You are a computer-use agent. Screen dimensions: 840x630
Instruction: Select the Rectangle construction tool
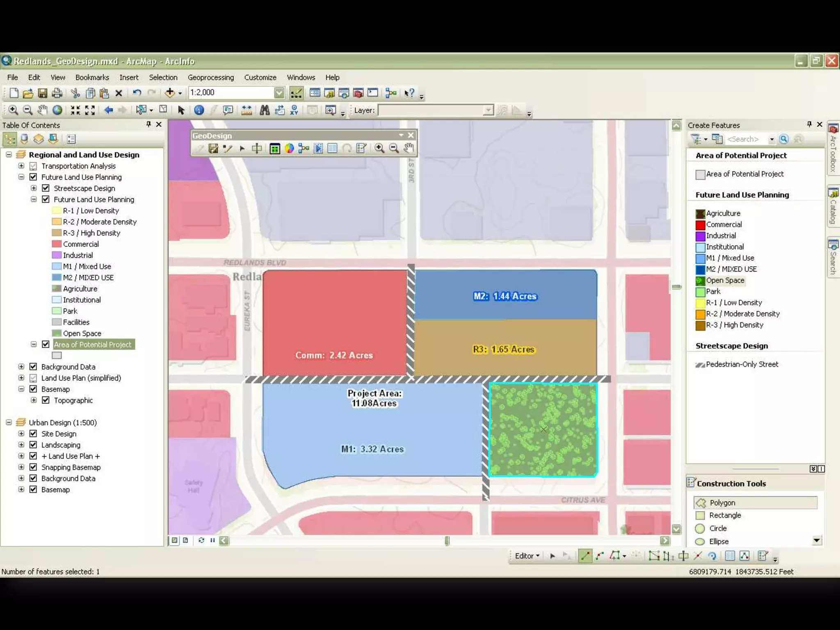pos(725,515)
